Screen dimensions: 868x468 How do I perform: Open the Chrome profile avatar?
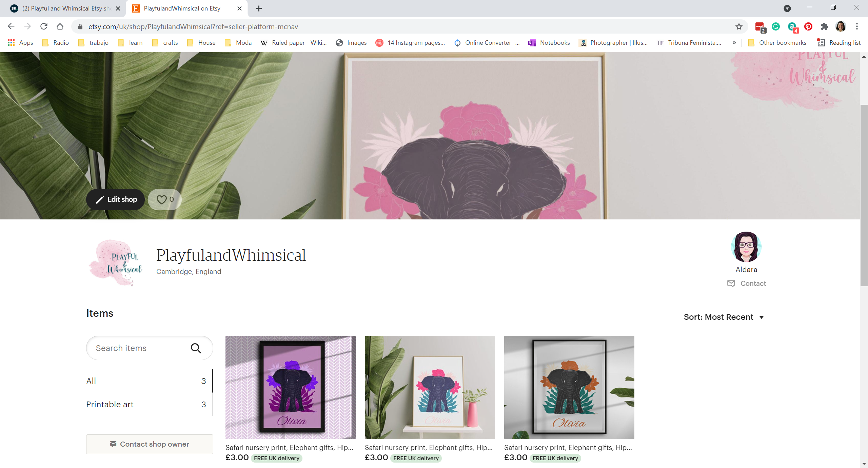pos(841,26)
